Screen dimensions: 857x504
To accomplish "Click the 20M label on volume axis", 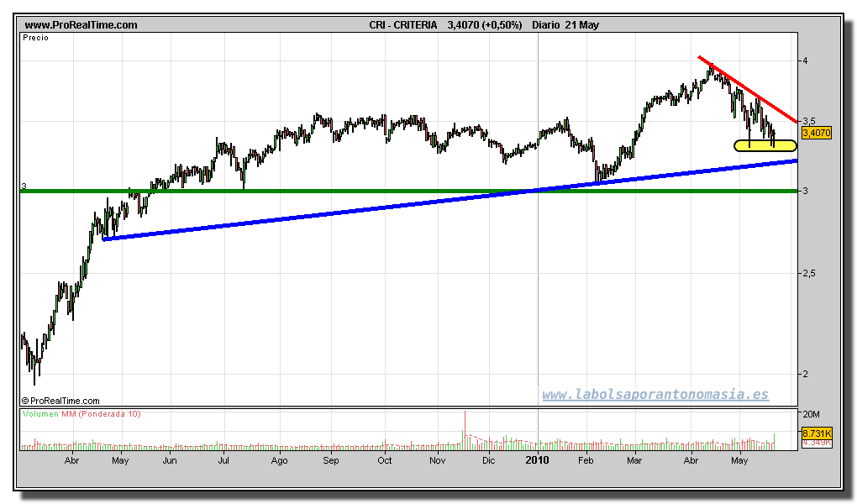I will click(811, 415).
